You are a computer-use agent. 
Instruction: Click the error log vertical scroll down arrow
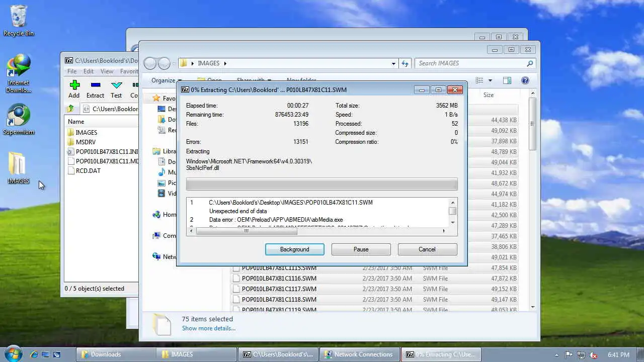click(x=453, y=222)
